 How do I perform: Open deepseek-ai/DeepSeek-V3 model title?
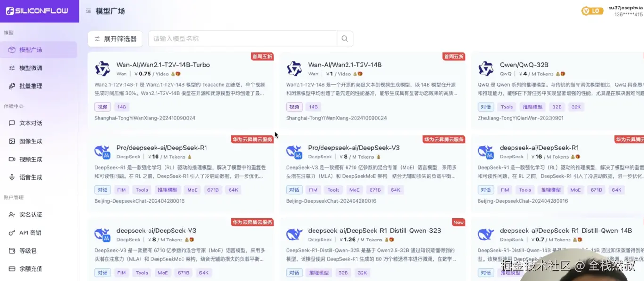click(x=157, y=231)
